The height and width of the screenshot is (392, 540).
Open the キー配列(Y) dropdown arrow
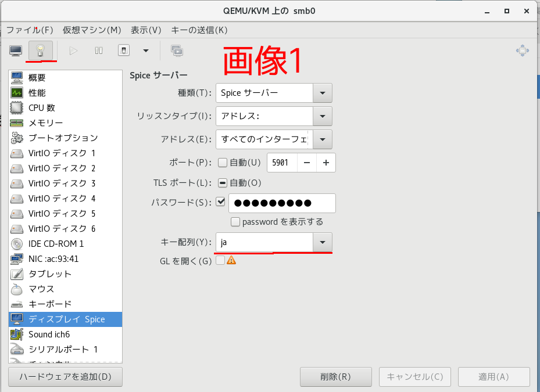(x=323, y=242)
